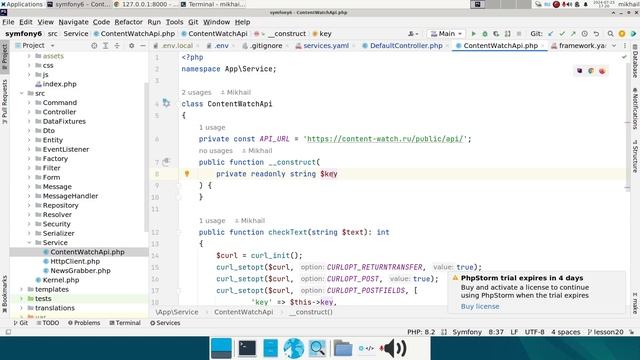
Task: Expand the assets folder
Action: point(29,56)
